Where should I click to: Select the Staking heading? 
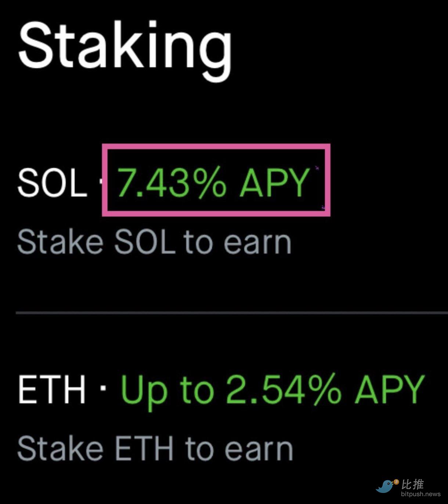click(x=125, y=46)
